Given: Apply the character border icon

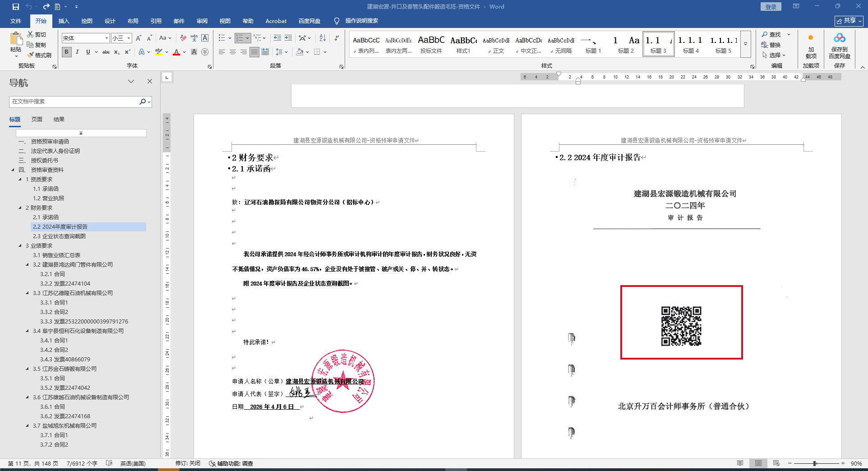Looking at the screenshot, I should 205,38.
